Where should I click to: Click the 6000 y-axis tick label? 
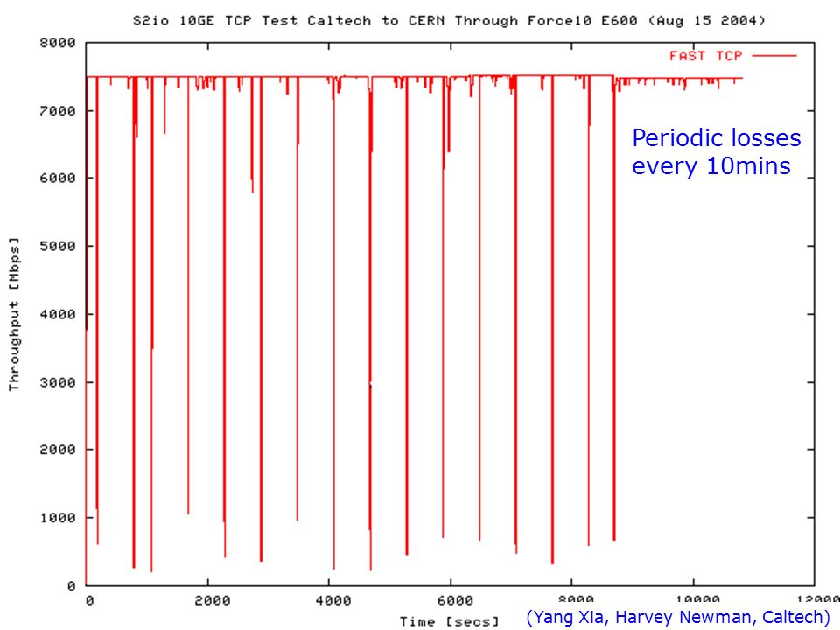58,178
